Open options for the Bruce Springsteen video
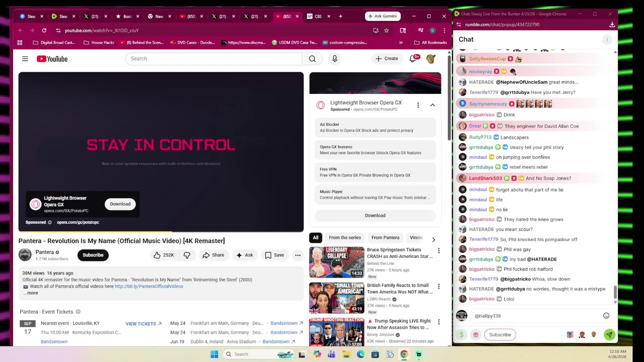Image resolution: width=644 pixels, height=362 pixels. pyautogui.click(x=438, y=250)
